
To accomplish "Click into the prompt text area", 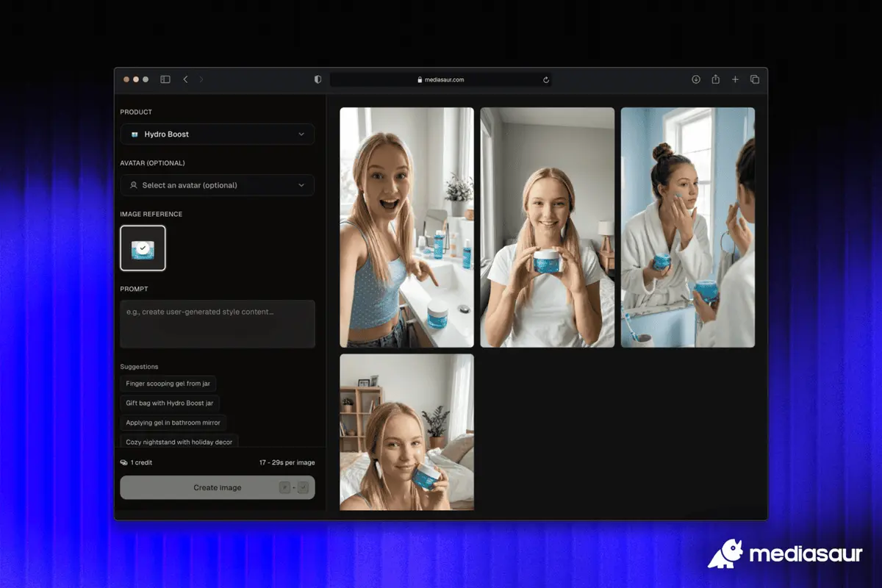I will coord(218,324).
